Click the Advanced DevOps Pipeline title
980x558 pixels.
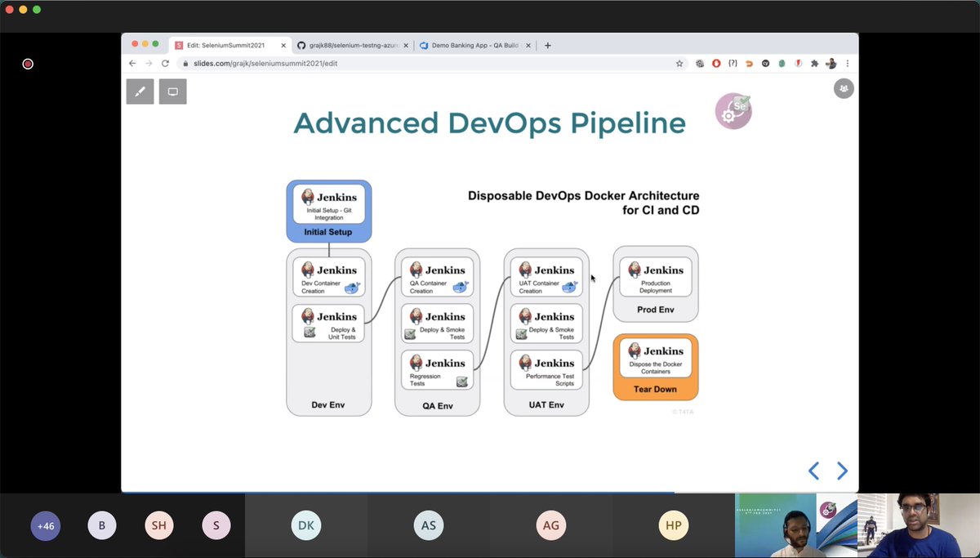click(489, 123)
